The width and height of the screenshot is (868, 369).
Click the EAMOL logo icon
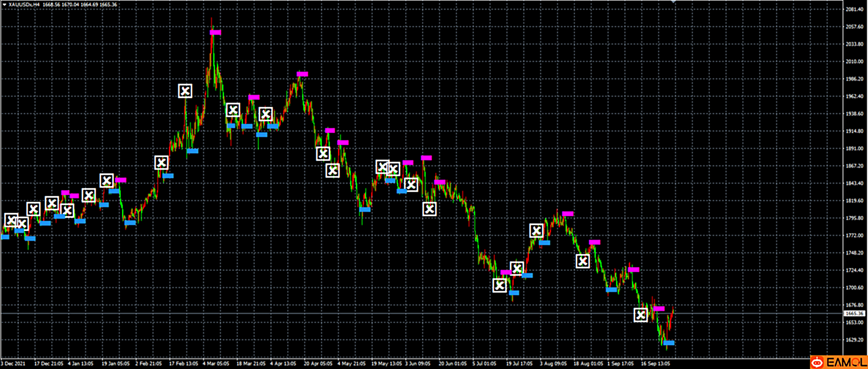[x=817, y=362]
